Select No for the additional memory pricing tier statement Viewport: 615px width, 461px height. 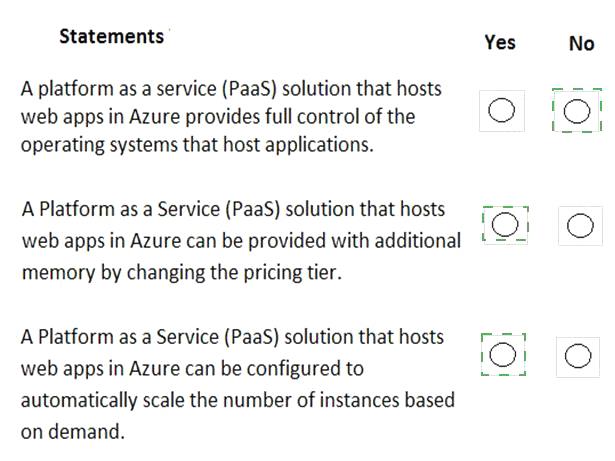tap(580, 226)
